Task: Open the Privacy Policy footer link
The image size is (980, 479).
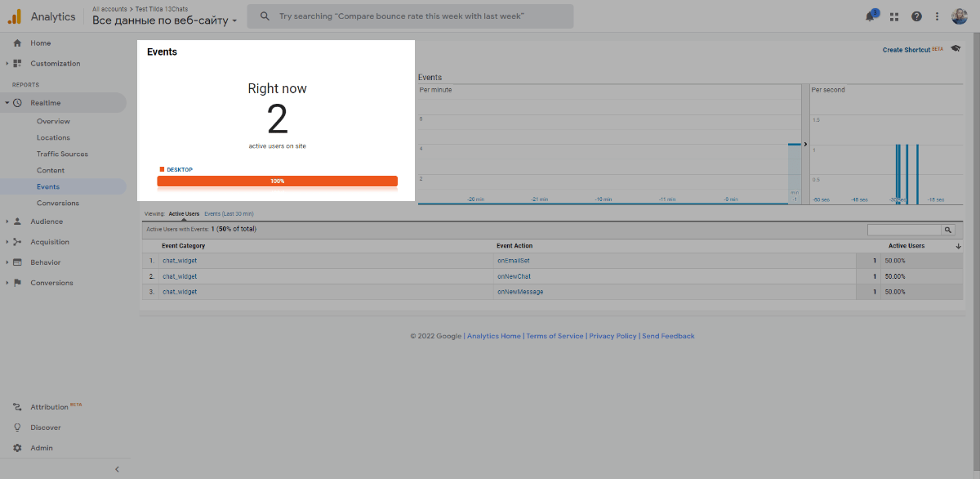Action: (612, 336)
